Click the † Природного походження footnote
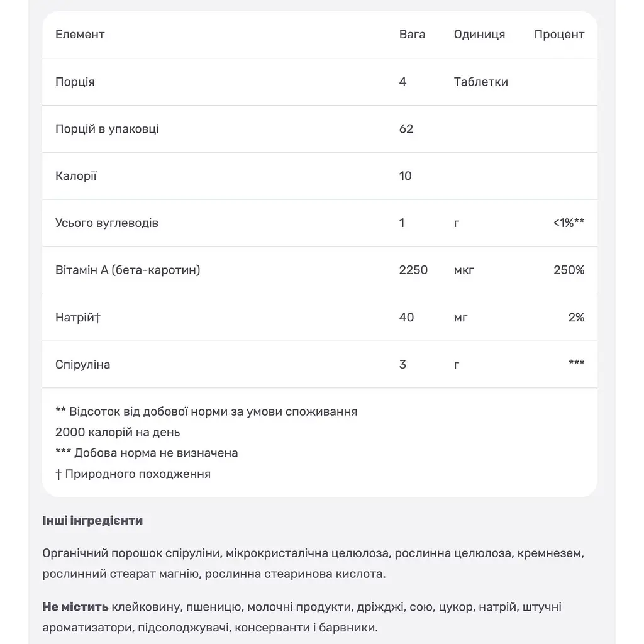 133,474
